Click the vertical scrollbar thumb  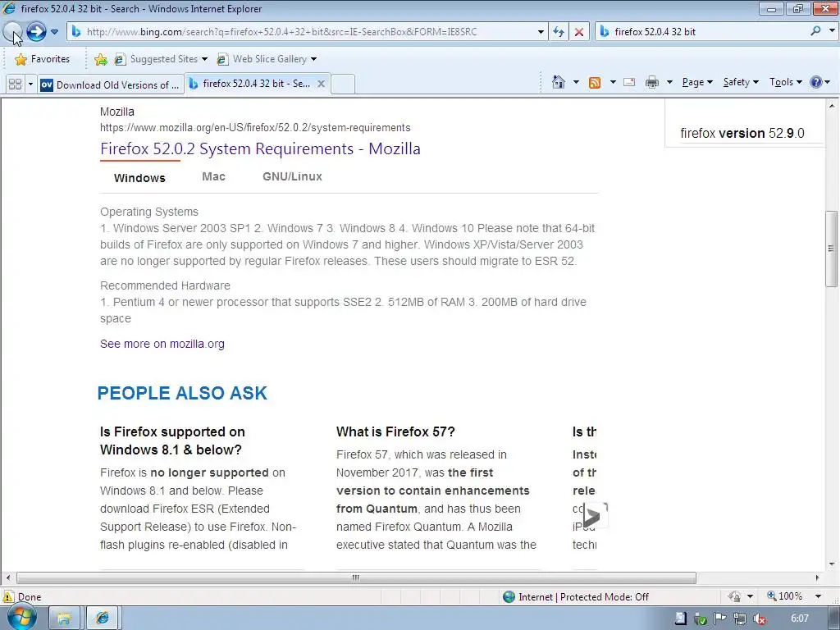(x=832, y=249)
